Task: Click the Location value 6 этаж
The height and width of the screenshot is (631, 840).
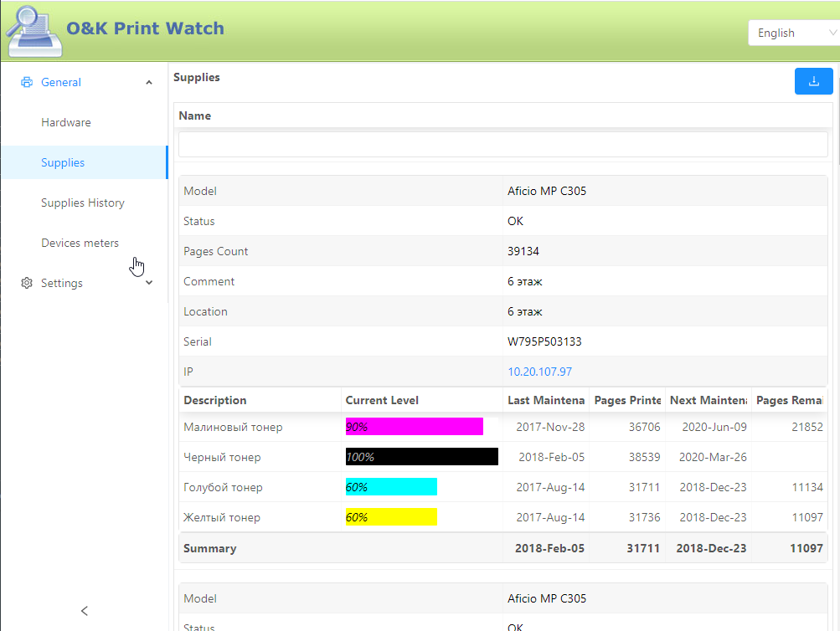Action: pos(525,311)
